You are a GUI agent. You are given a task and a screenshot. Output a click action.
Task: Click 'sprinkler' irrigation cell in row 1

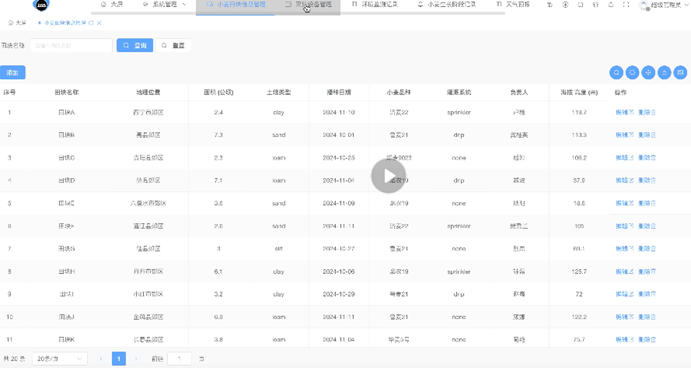pyautogui.click(x=459, y=112)
